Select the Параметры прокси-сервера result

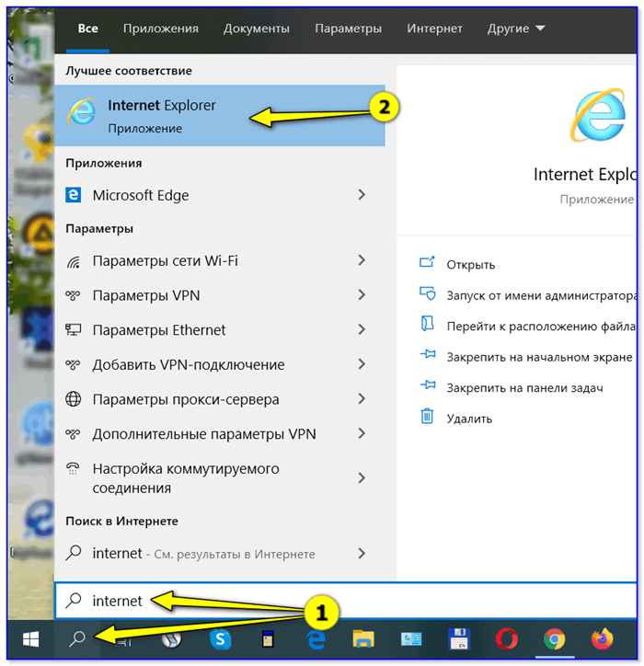pyautogui.click(x=220, y=399)
